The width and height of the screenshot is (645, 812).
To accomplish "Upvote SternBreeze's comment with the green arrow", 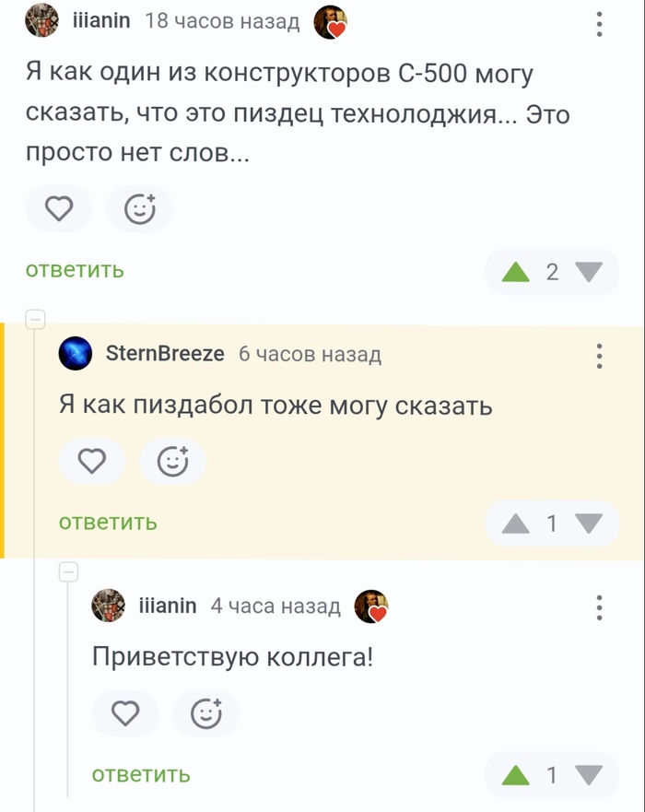I will [517, 523].
